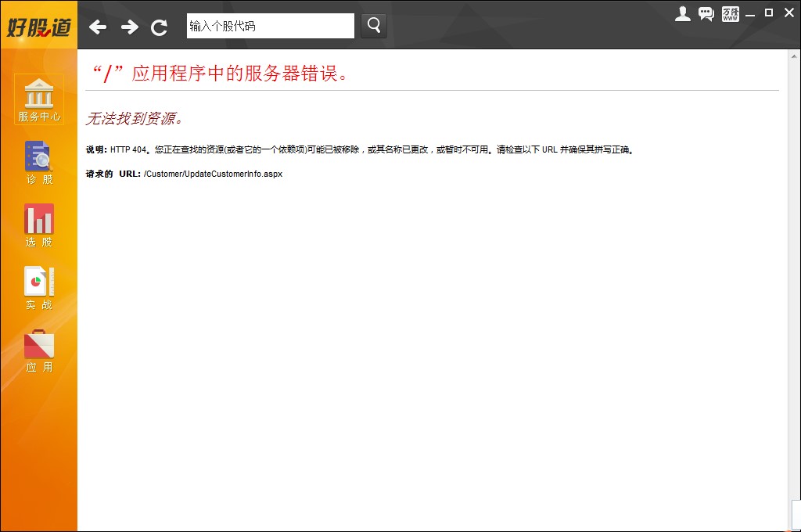Click the magnifier search button

click(374, 26)
